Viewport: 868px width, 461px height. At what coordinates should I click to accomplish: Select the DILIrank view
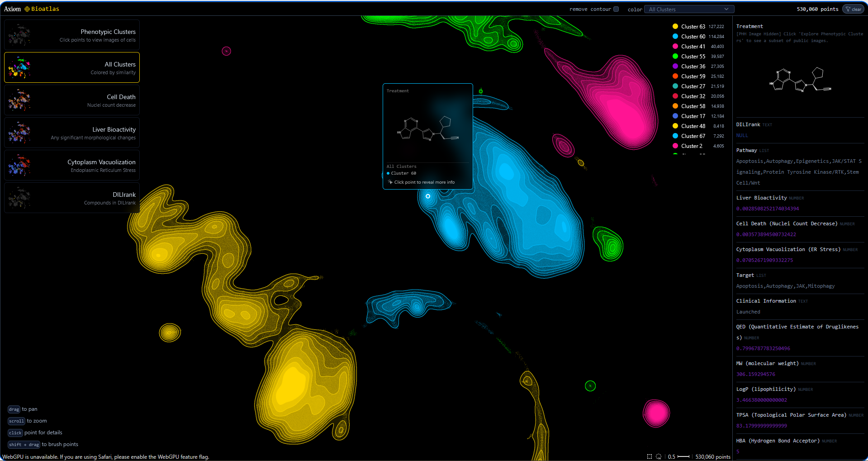point(72,198)
